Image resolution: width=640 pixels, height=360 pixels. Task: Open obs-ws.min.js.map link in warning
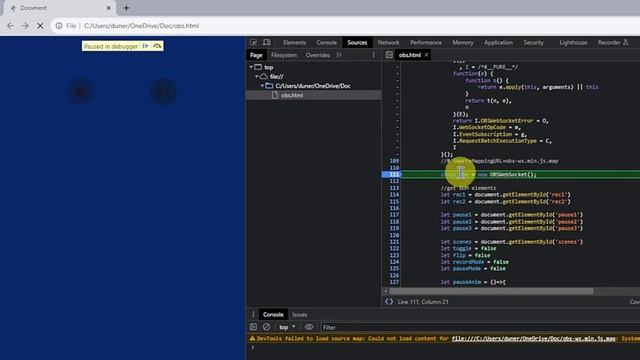pyautogui.click(x=533, y=338)
